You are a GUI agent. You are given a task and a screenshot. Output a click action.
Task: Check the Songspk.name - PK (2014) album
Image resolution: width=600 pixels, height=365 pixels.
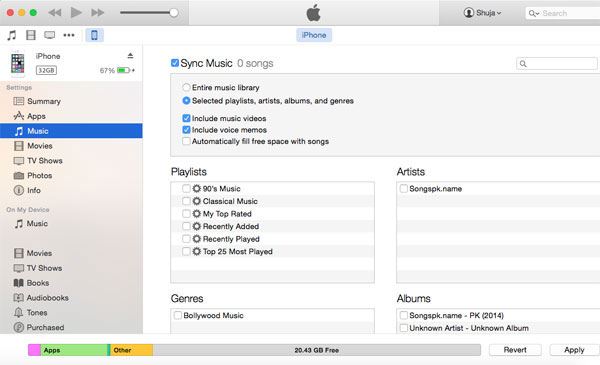403,315
